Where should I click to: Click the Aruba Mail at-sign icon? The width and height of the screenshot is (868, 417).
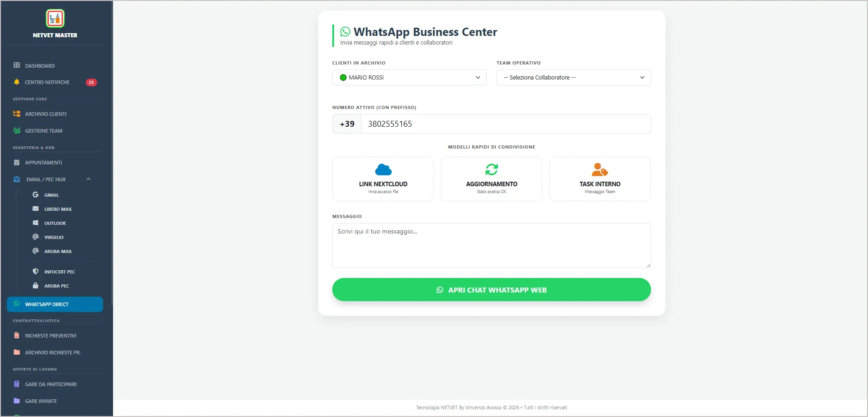(x=35, y=251)
